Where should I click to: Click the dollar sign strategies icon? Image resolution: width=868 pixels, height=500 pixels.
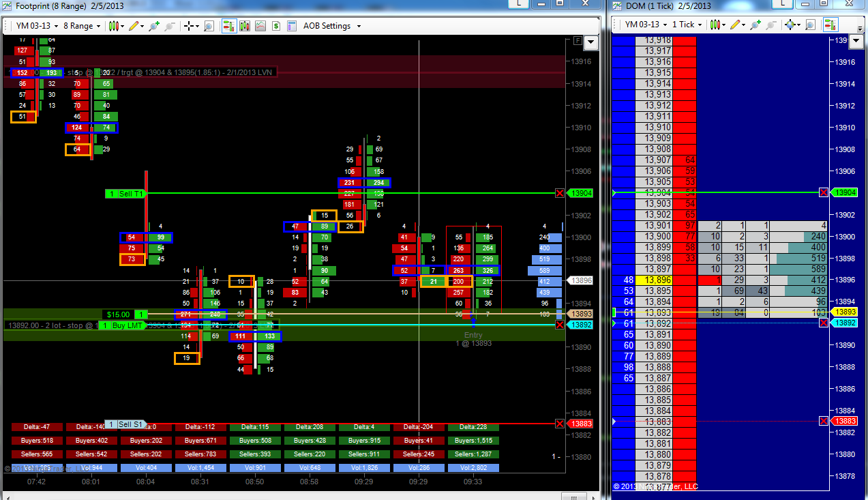pos(276,26)
